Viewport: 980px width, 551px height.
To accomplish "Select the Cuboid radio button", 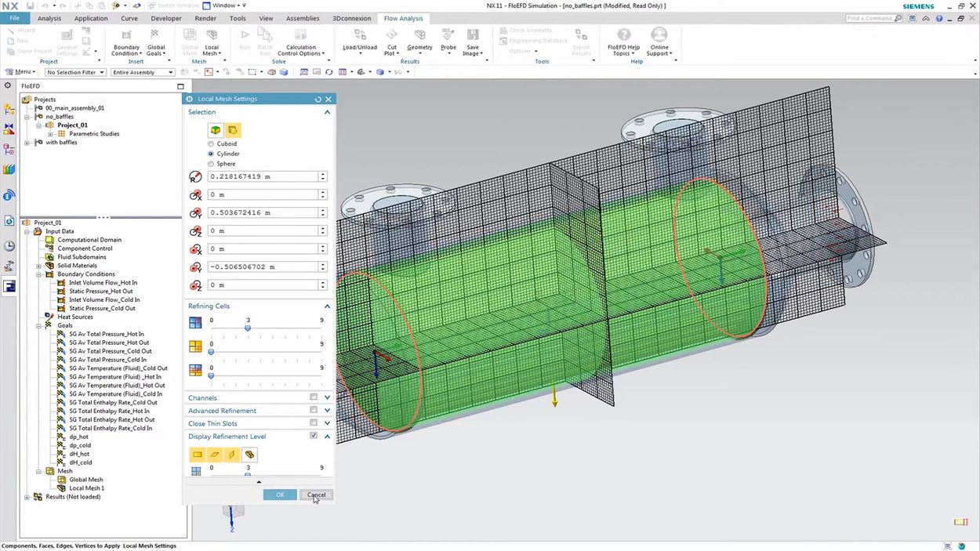I will (211, 144).
